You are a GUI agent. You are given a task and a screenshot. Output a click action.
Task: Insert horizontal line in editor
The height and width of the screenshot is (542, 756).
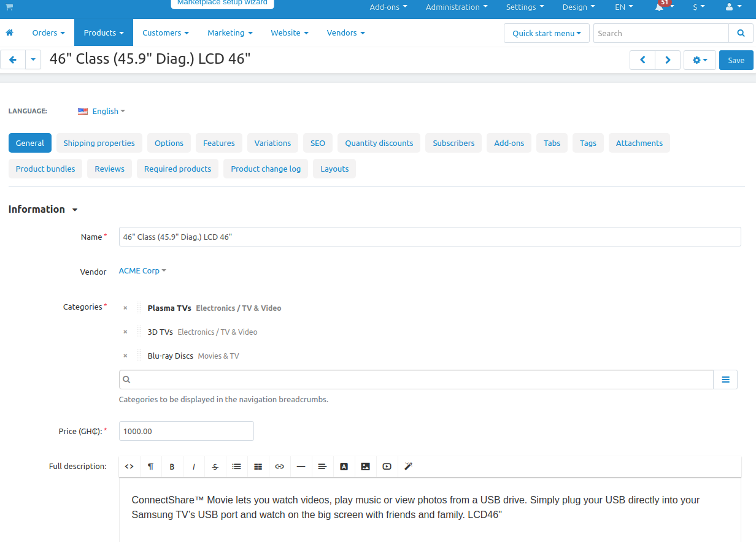301,467
